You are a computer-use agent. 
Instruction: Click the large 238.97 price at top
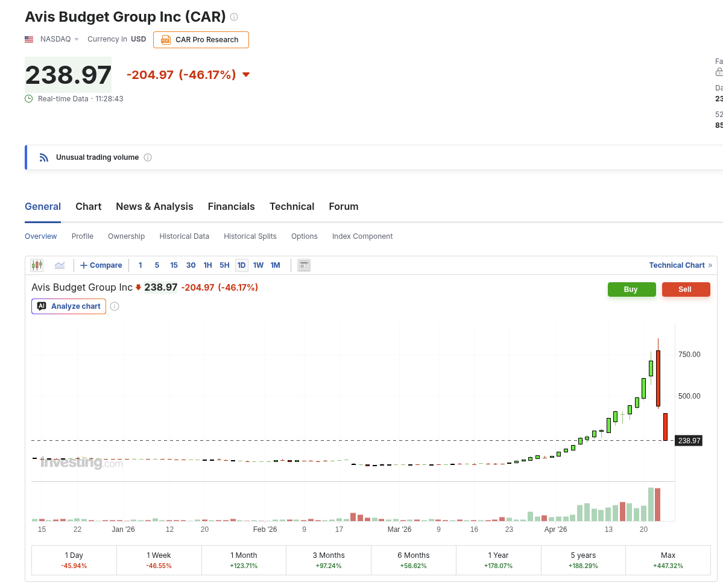tap(68, 75)
